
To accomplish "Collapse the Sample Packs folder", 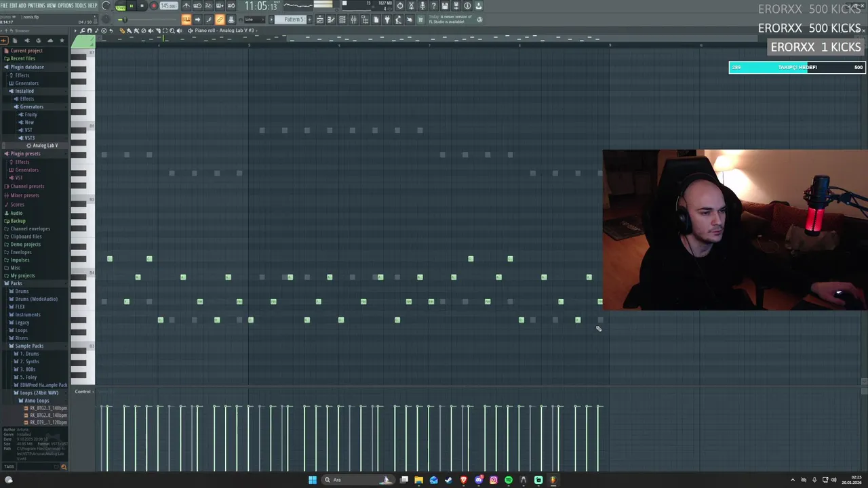I will point(28,346).
